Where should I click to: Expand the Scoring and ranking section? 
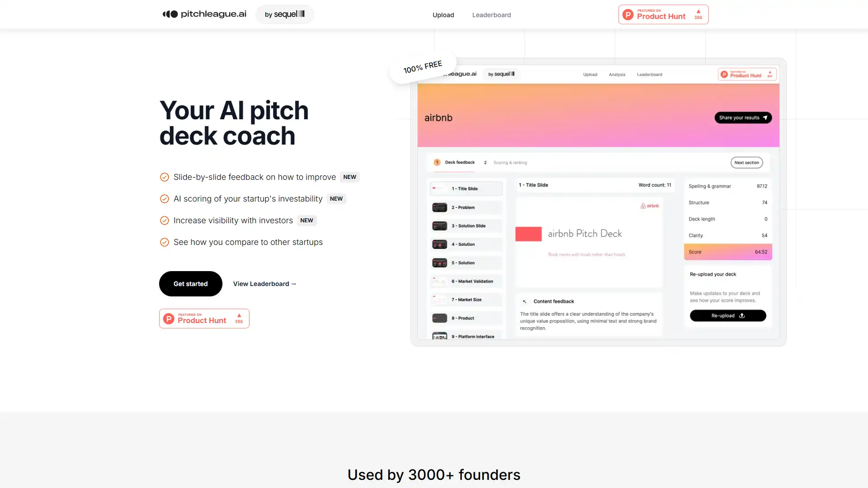[510, 162]
